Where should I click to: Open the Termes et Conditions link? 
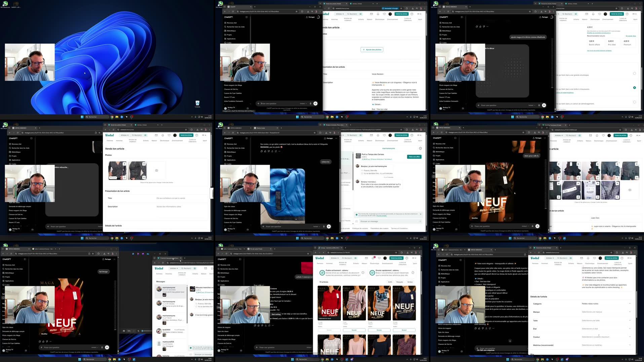click(399, 228)
